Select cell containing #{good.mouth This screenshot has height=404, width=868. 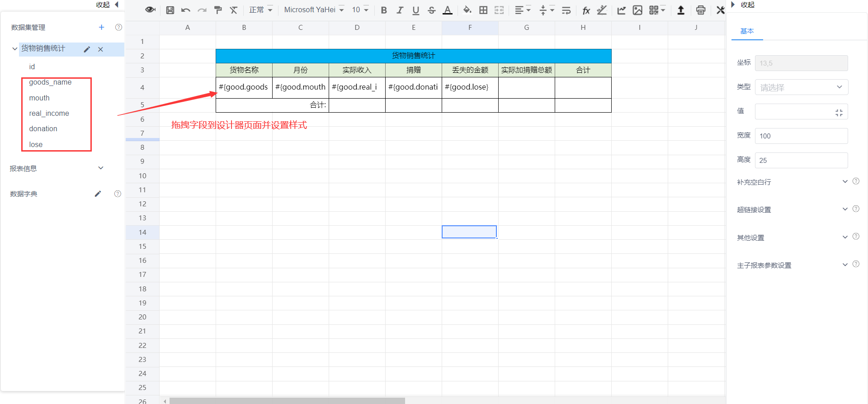(301, 87)
